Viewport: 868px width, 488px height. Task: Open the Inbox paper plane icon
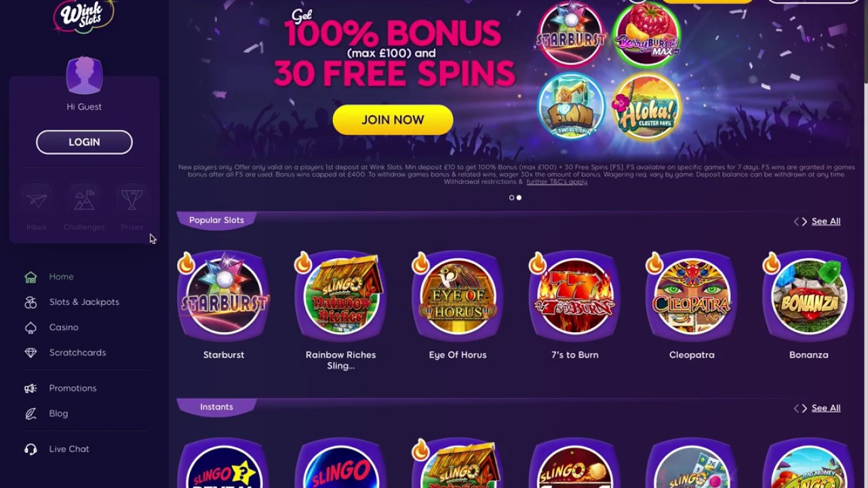click(x=37, y=200)
